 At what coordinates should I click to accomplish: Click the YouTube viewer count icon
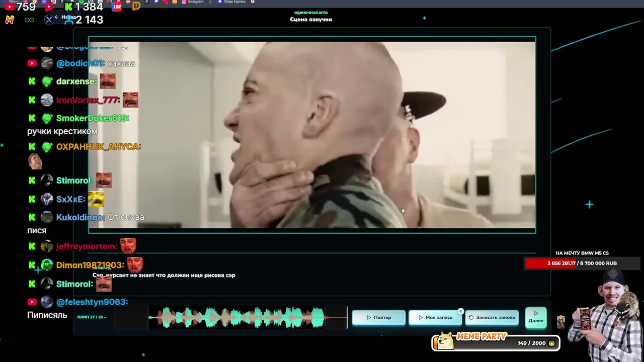10,7
